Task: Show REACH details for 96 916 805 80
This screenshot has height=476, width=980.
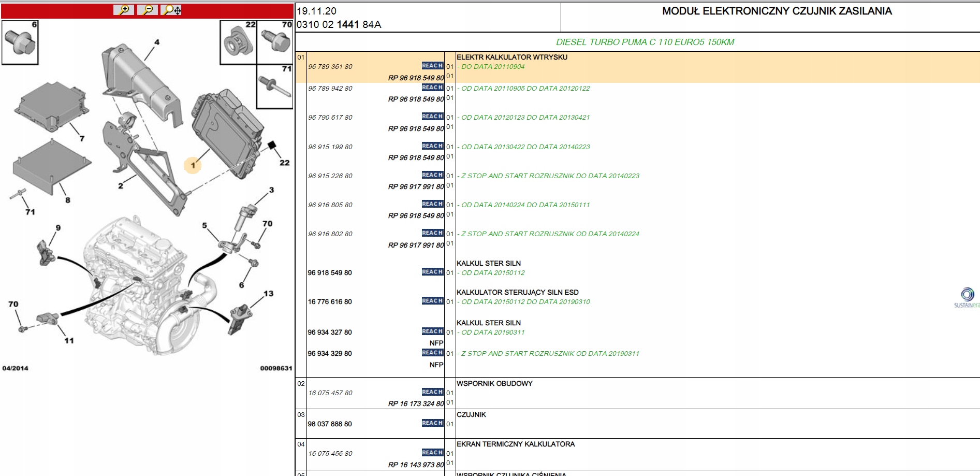Action: (x=432, y=204)
